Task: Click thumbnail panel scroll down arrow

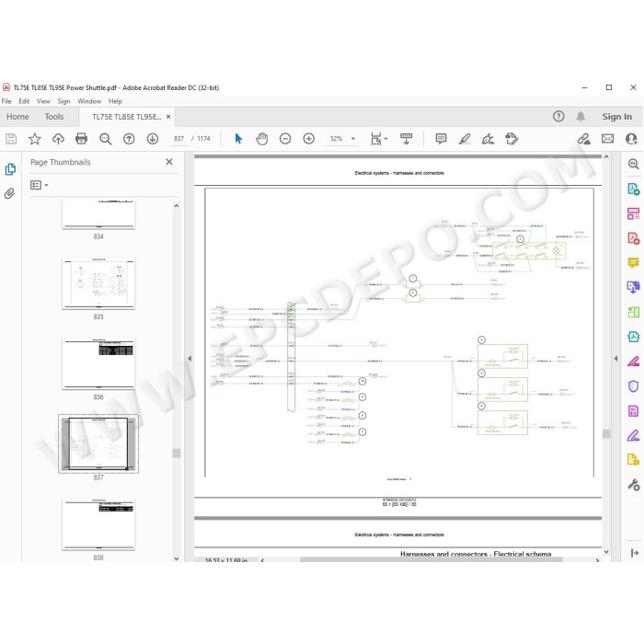Action: 177,558
